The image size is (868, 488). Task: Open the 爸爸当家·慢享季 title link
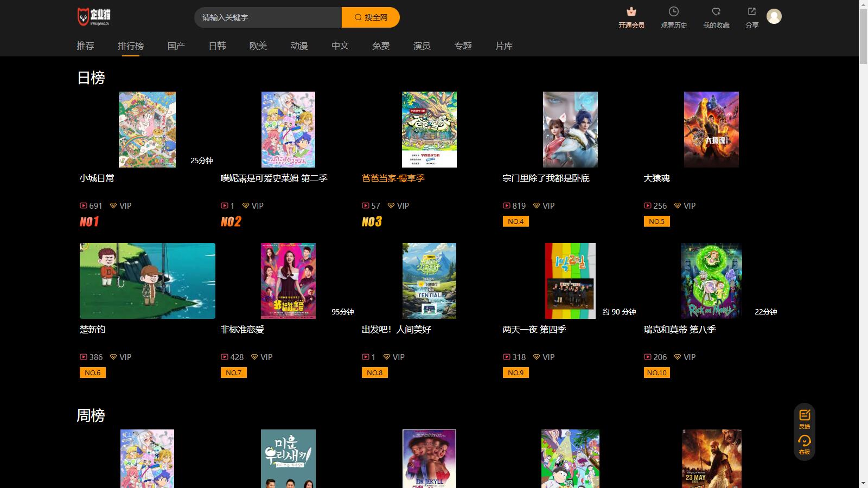(x=393, y=178)
